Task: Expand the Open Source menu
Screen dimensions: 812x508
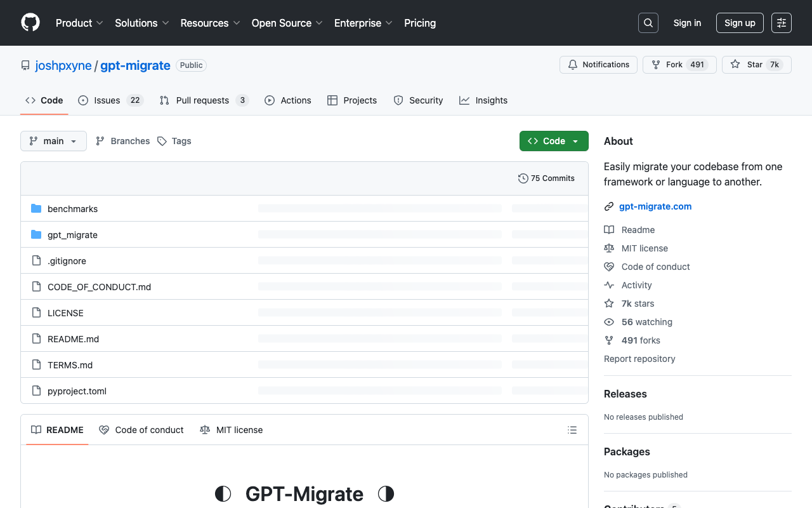Action: pos(287,23)
